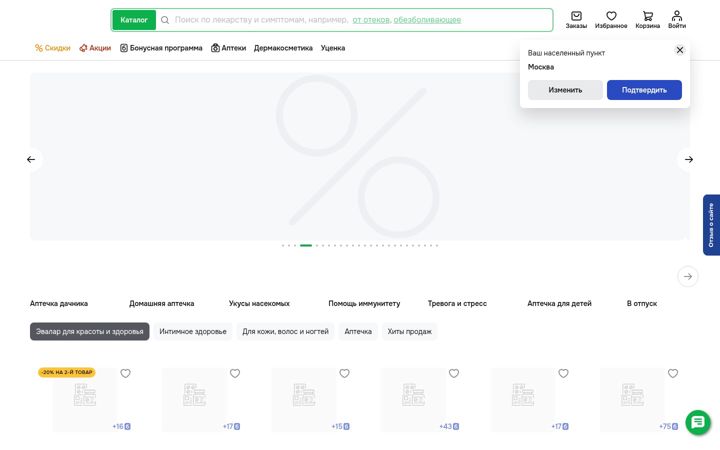
Task: Open the Корзина shopping cart
Action: (647, 20)
